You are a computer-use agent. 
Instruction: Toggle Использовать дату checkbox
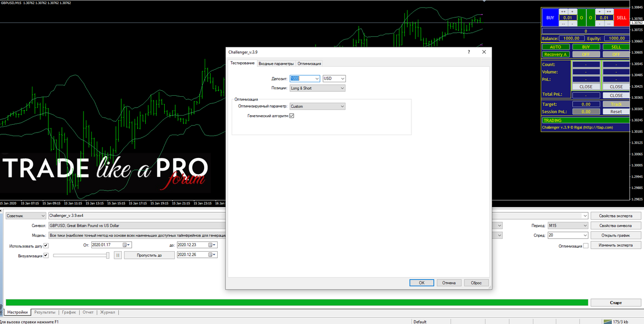point(46,245)
